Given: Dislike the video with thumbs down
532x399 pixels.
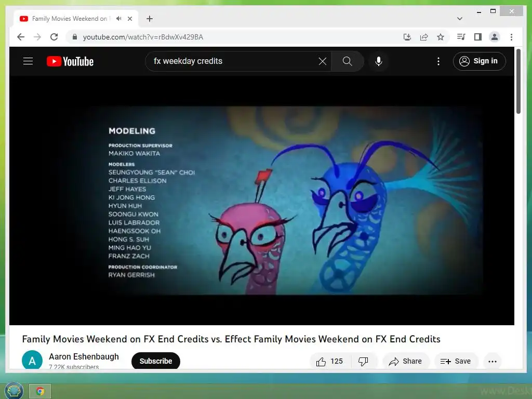Looking at the screenshot, I should [363, 362].
